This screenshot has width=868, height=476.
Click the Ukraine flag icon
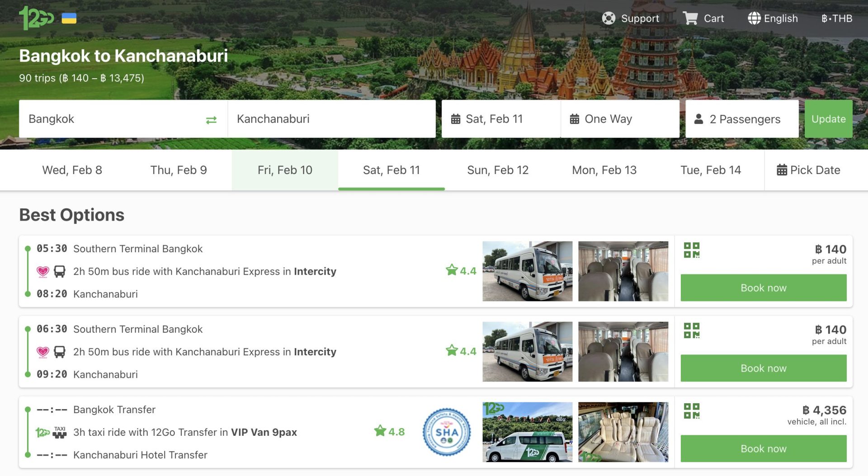click(69, 19)
